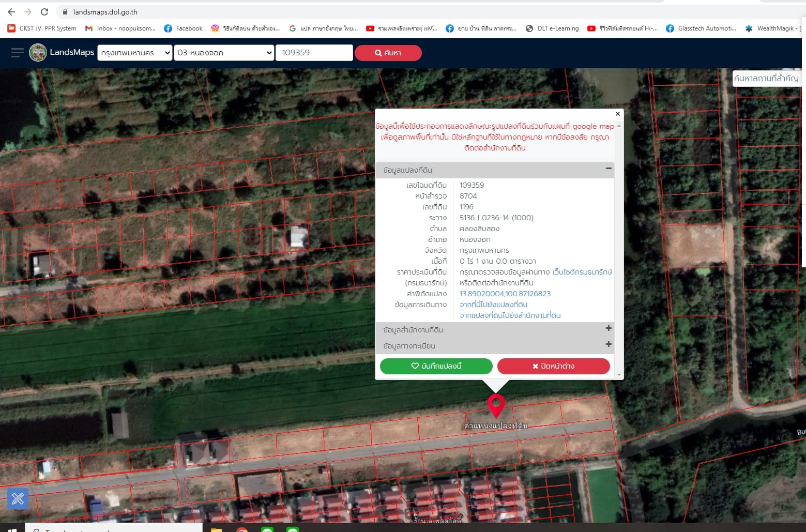Click the red ค้นหา search button
This screenshot has width=806, height=532.
coord(388,53)
